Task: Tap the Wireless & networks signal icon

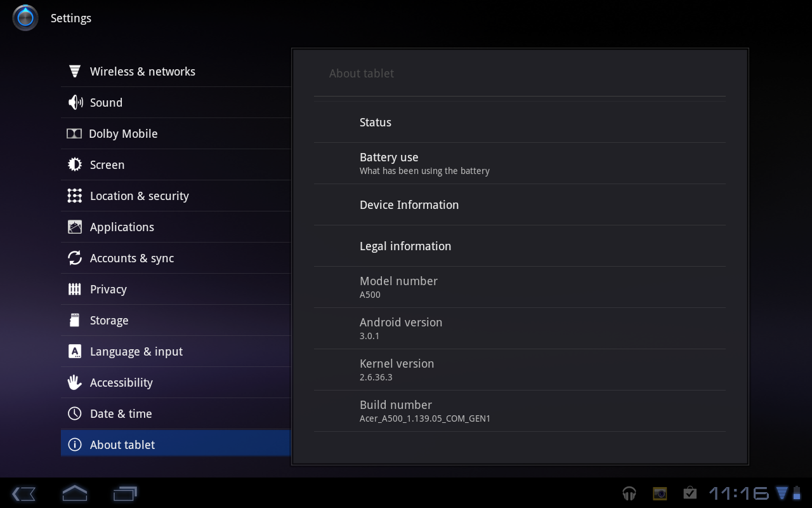Action: tap(75, 71)
